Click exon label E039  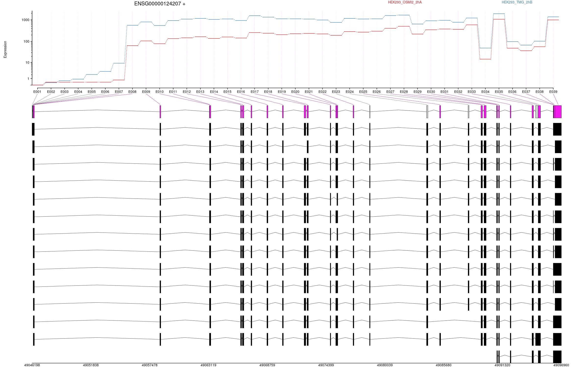click(553, 92)
